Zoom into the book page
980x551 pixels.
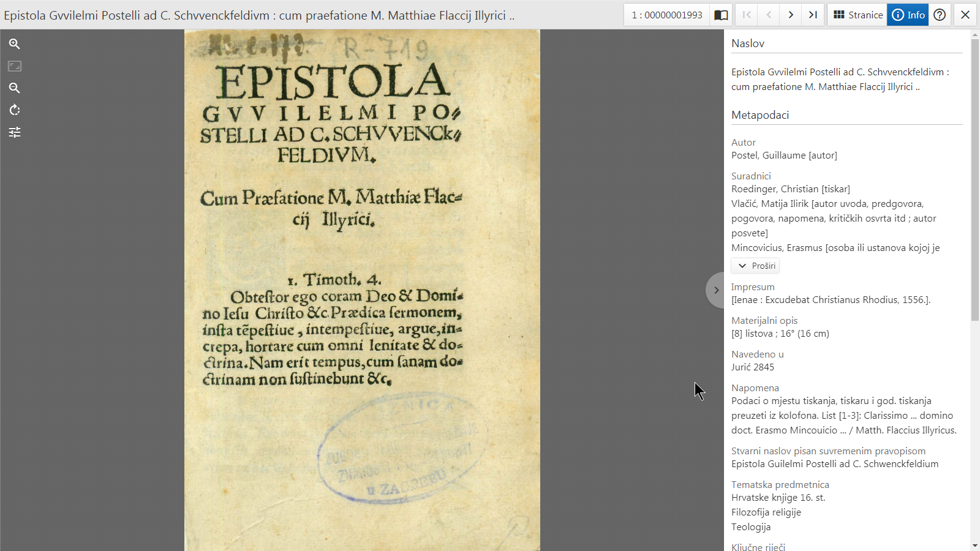[x=15, y=43]
